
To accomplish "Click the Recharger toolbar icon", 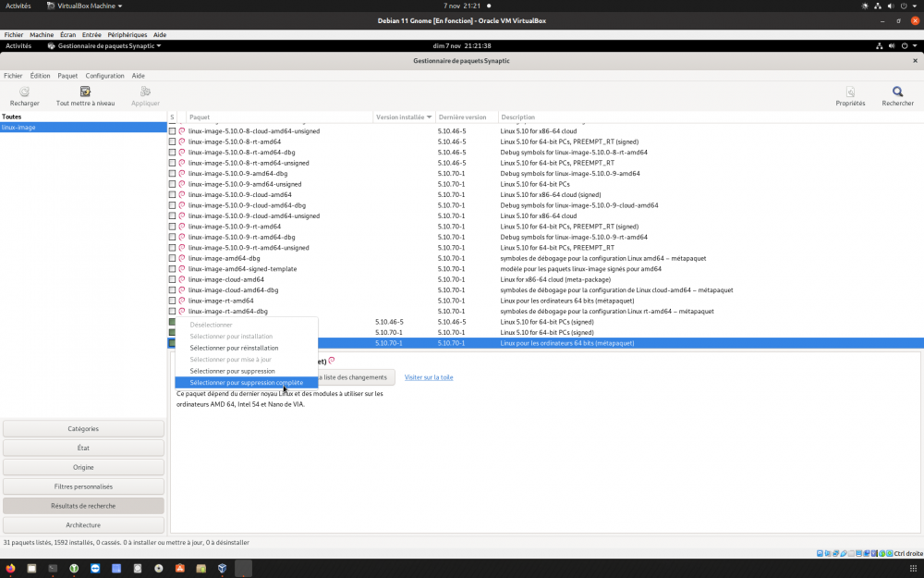I will click(24, 92).
